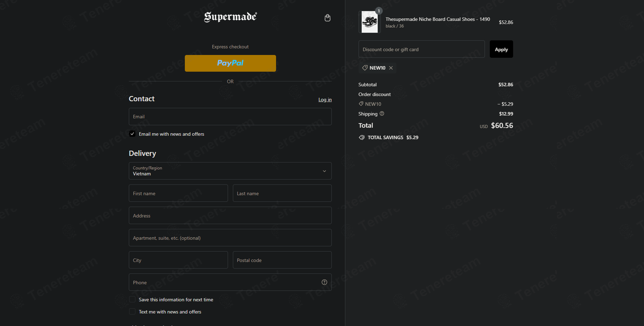Check Text me with news and offers
The height and width of the screenshot is (326, 644).
[x=132, y=311]
